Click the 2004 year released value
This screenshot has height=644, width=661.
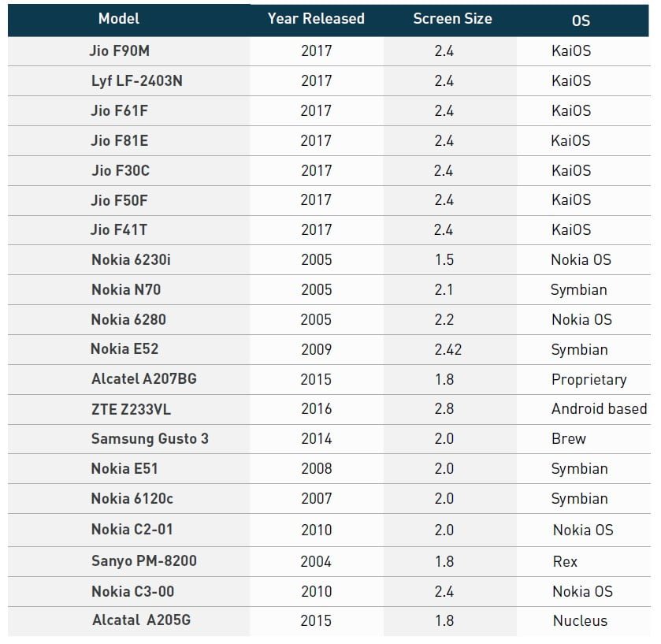(316, 562)
